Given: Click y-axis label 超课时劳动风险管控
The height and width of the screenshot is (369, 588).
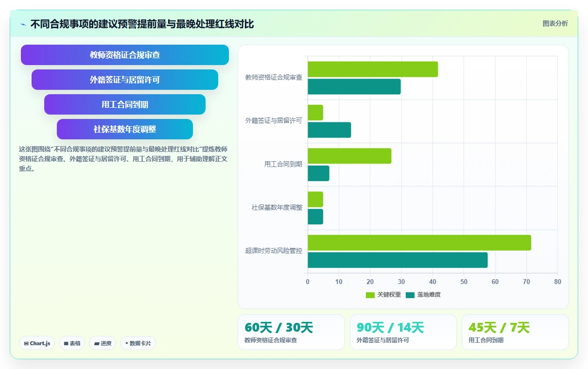Looking at the screenshot, I should [x=274, y=251].
